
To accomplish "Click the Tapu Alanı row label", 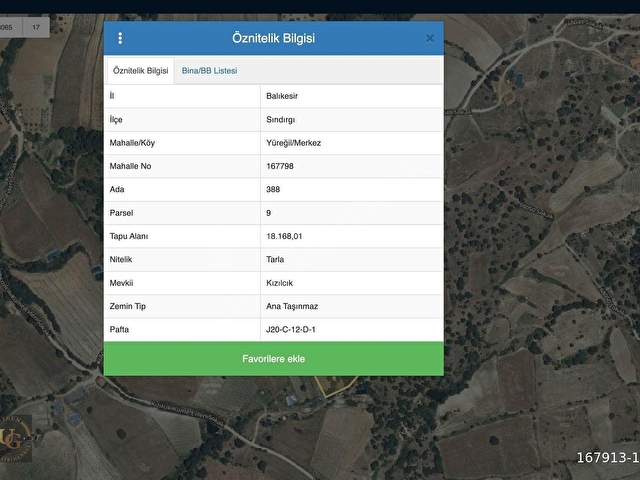I will pyautogui.click(x=129, y=236).
